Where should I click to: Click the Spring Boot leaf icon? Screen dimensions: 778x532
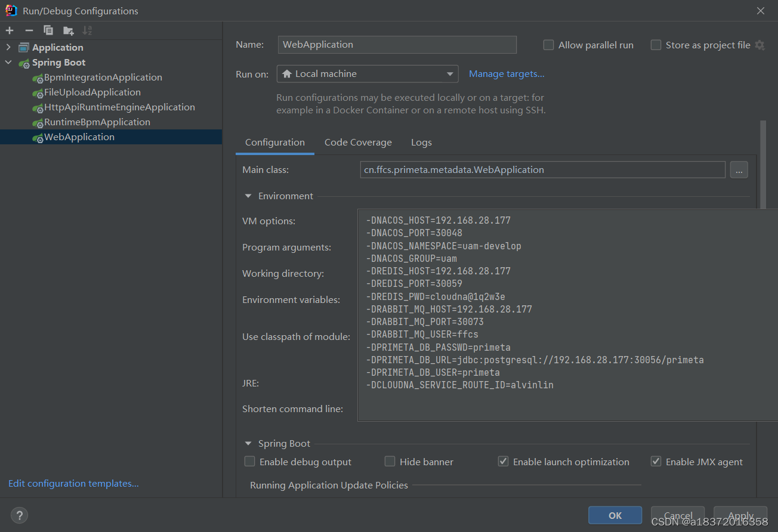click(24, 63)
